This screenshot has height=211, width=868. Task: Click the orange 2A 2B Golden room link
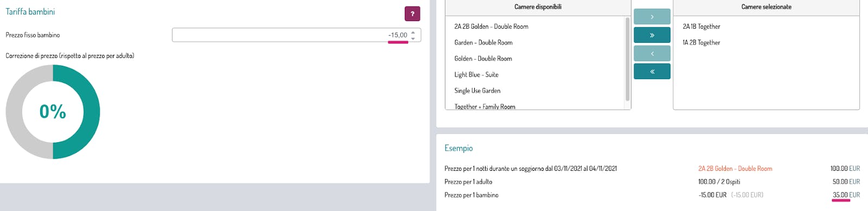pos(735,169)
